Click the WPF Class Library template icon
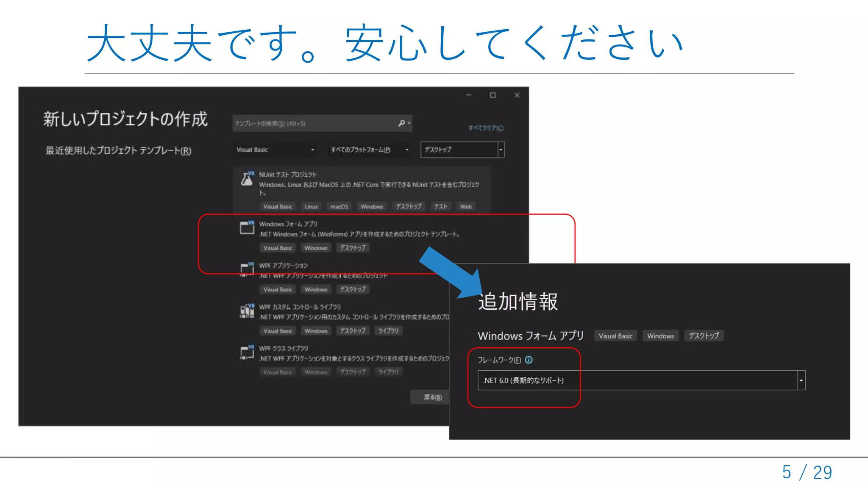Image resolution: width=868 pixels, height=488 pixels. tap(247, 352)
